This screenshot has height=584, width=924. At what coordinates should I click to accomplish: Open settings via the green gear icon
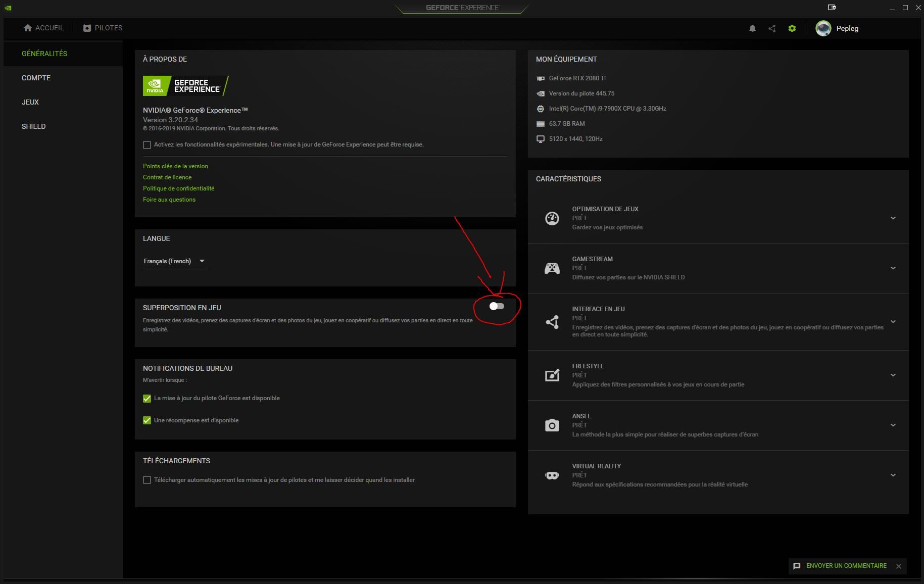(792, 28)
